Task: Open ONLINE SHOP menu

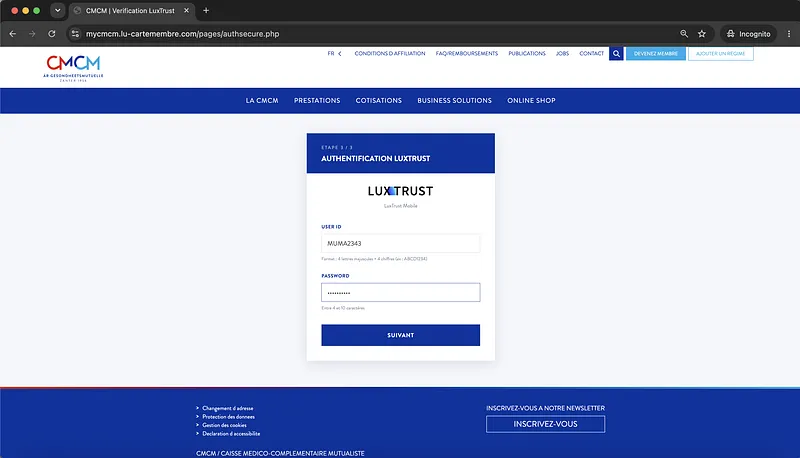Action: [x=531, y=100]
